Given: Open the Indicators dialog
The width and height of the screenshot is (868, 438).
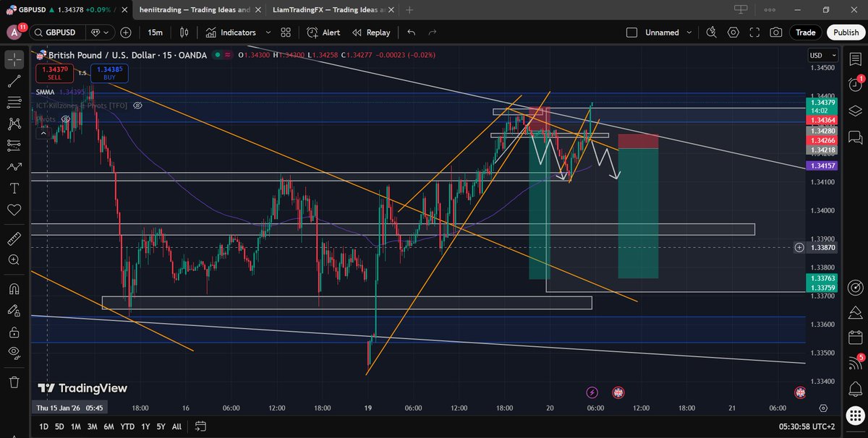Looking at the screenshot, I should (231, 33).
